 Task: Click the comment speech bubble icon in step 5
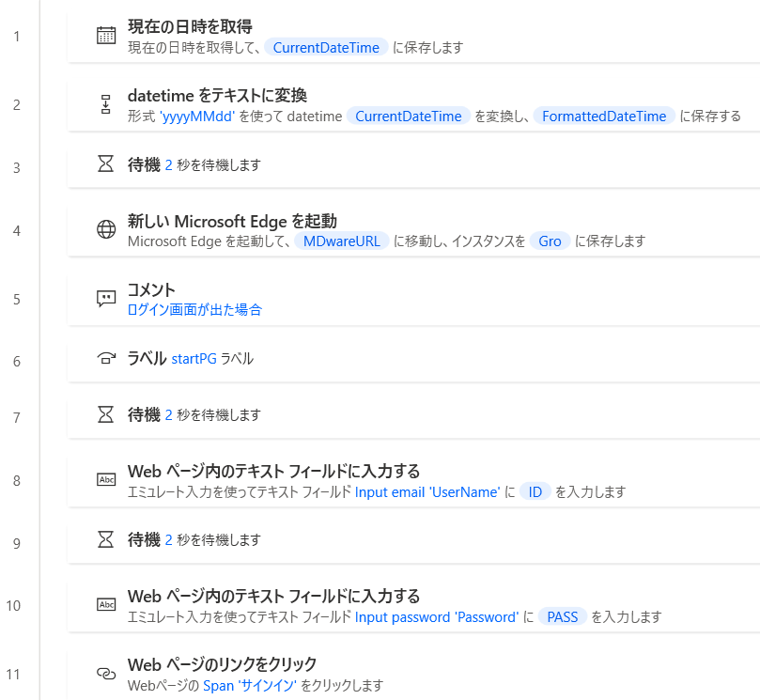[x=106, y=298]
